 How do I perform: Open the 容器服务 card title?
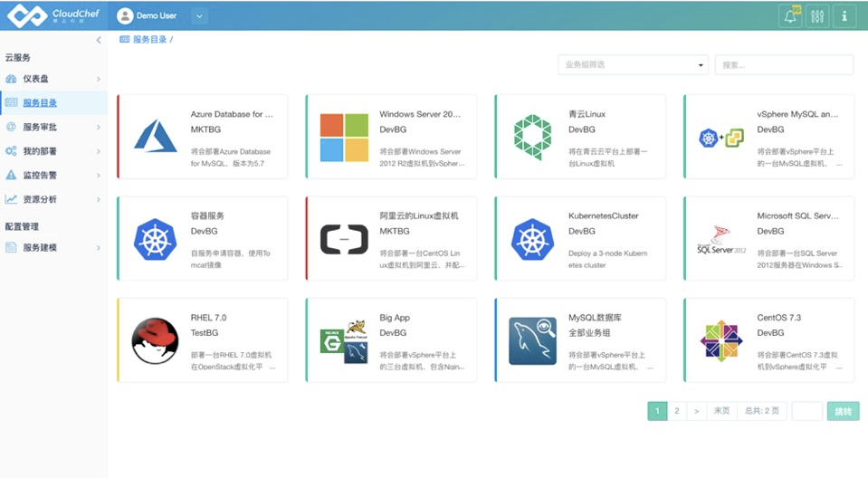(x=207, y=215)
